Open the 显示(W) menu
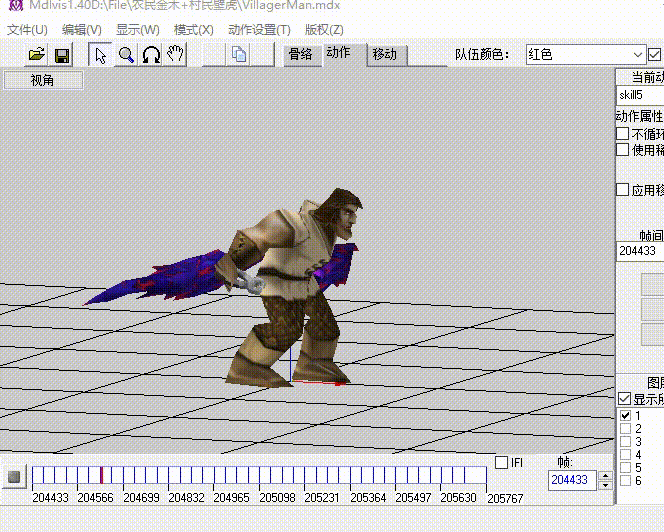Image resolution: width=664 pixels, height=532 pixels. tap(138, 30)
